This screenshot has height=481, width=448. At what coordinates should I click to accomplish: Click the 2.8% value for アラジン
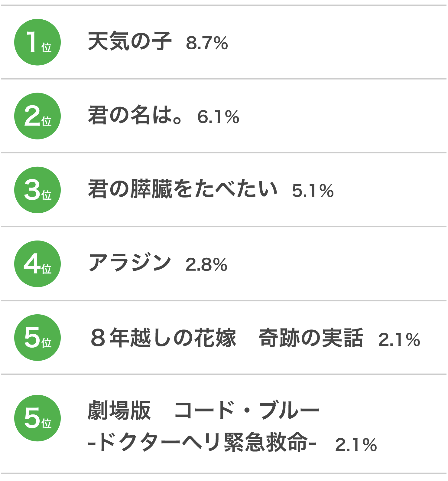206,265
